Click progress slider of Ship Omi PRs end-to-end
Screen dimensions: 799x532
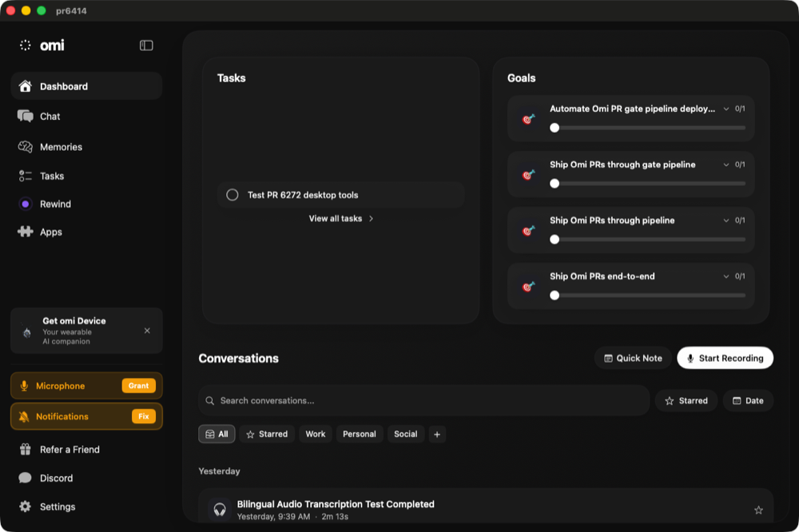pyautogui.click(x=648, y=295)
